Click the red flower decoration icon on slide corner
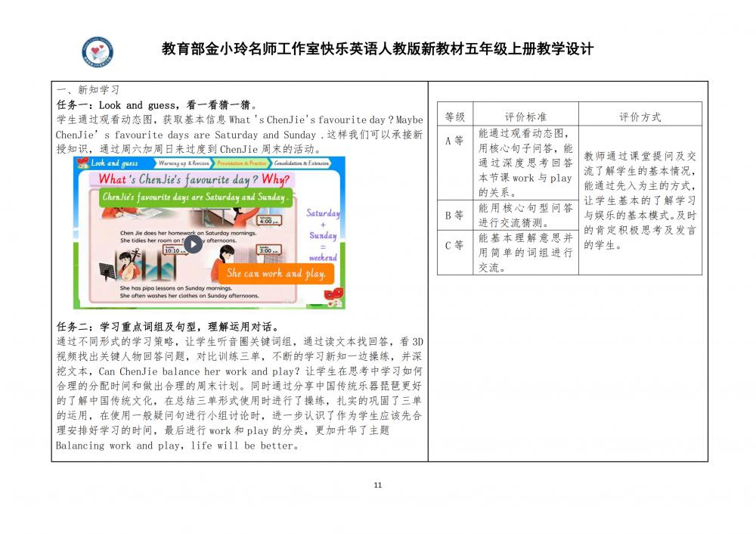This screenshot has width=756, height=534. (333, 295)
